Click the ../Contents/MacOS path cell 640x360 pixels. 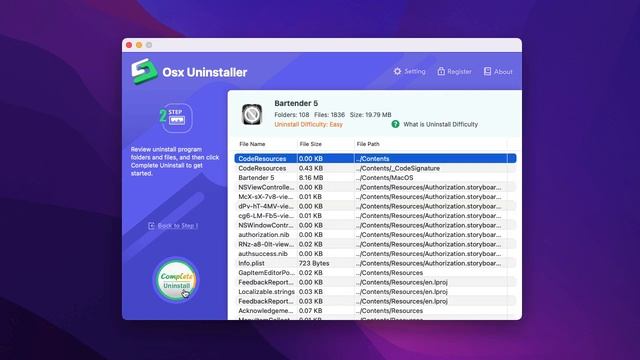point(384,178)
